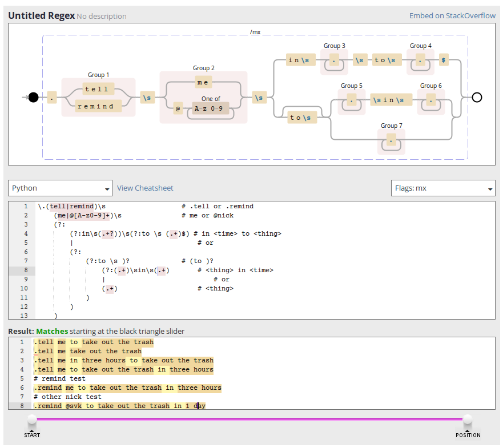Click the 'A-z 0-9' character set box

[211, 108]
